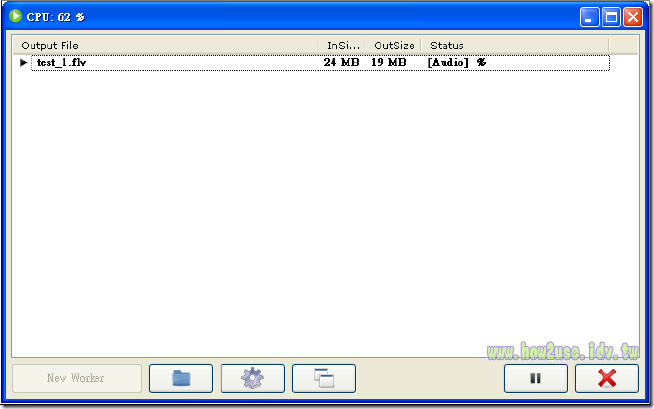Pause the current conversion
This screenshot has width=654, height=409.
[x=536, y=378]
